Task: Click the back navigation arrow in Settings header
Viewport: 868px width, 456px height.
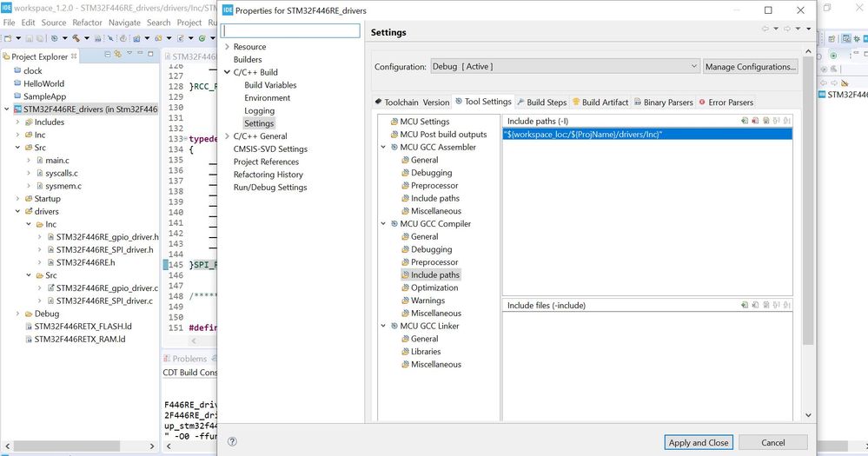Action: 765,29
